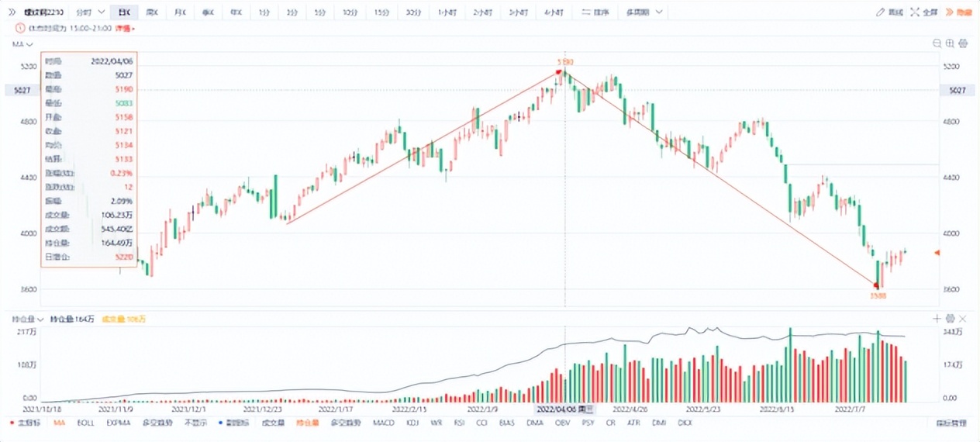
Task: Toggle the MACD indicator
Action: point(383,423)
